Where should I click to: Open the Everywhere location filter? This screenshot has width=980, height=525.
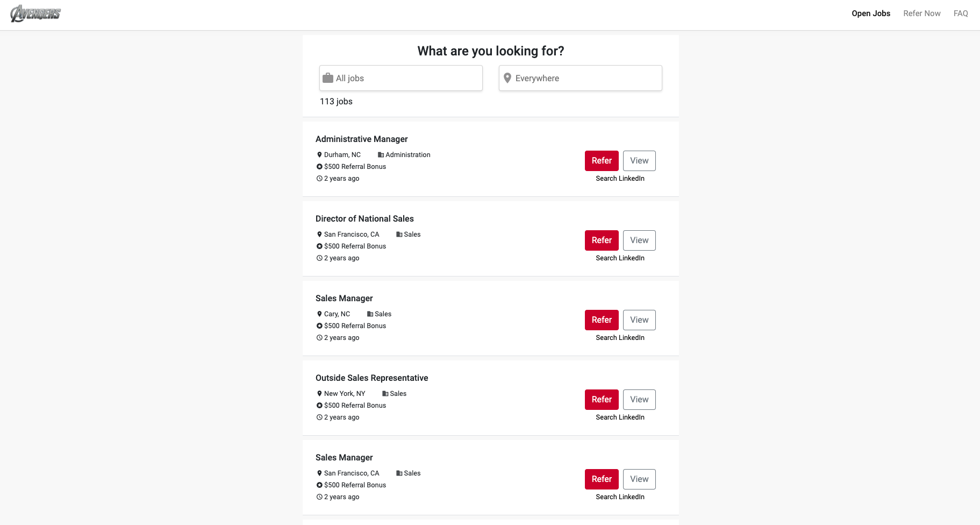[586, 78]
